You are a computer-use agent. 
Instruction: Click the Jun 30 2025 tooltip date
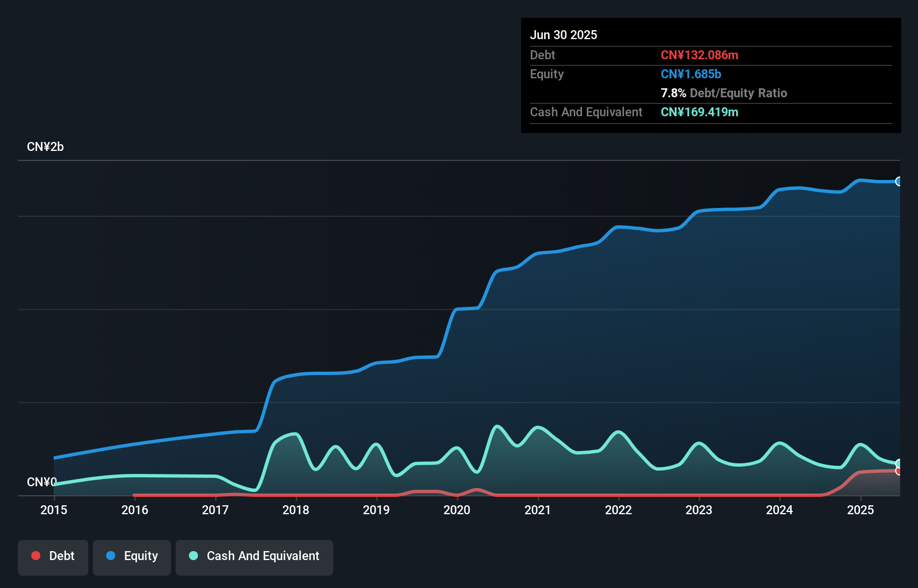click(564, 35)
